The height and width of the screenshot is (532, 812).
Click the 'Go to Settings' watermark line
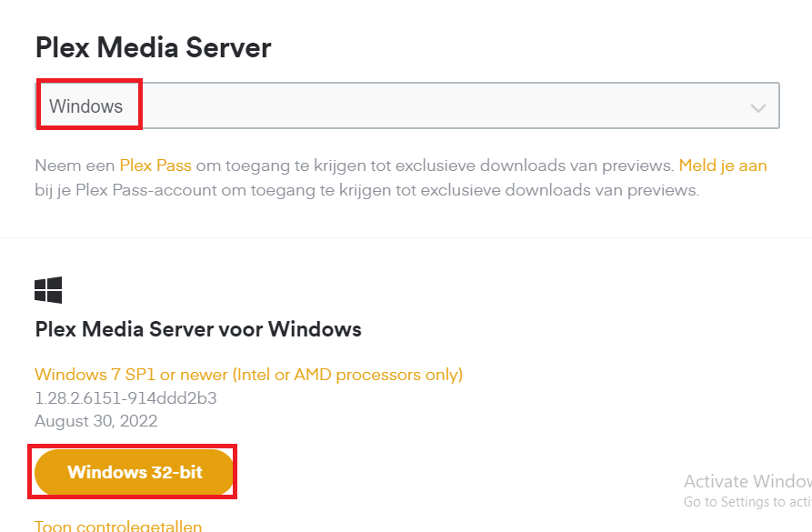[747, 501]
